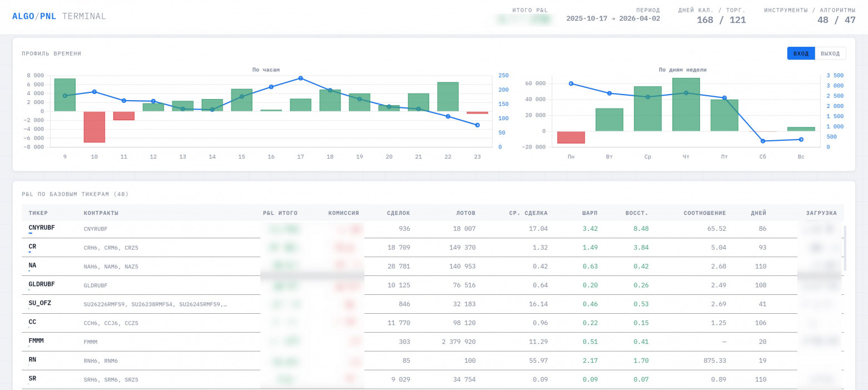Click the Saturday line point in weekday chart
The width and height of the screenshot is (868, 390).
click(763, 141)
